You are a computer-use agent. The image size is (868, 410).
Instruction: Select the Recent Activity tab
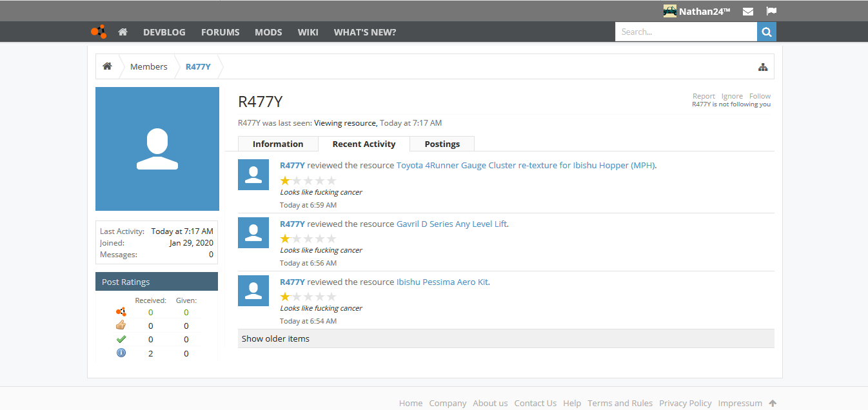pyautogui.click(x=364, y=144)
